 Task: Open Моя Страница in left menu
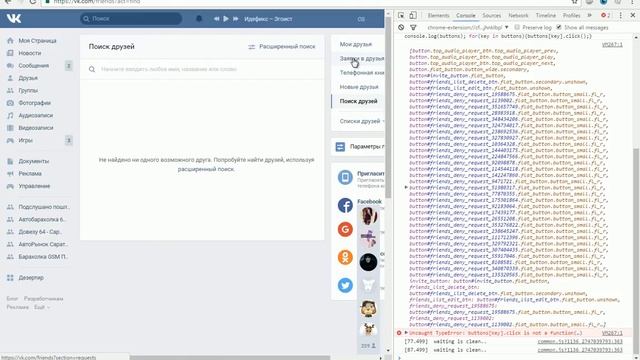[37, 41]
